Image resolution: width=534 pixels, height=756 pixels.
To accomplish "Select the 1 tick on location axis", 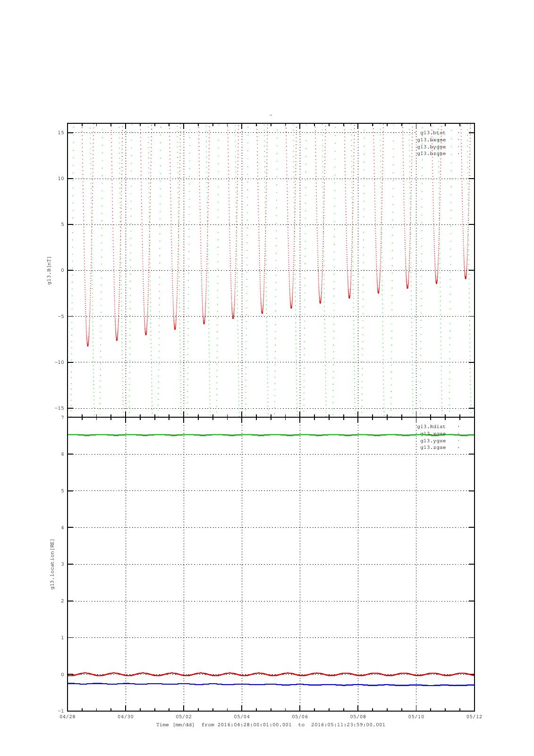I will coord(62,638).
